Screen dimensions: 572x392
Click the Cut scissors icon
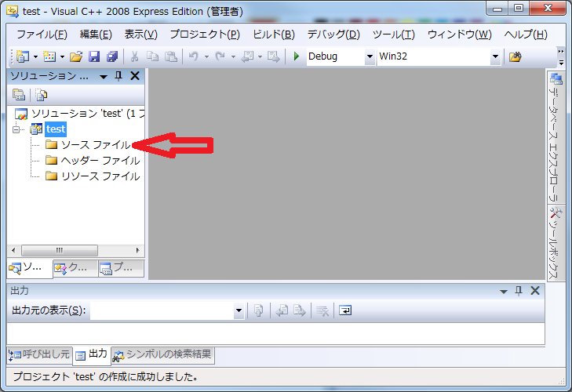click(x=134, y=56)
